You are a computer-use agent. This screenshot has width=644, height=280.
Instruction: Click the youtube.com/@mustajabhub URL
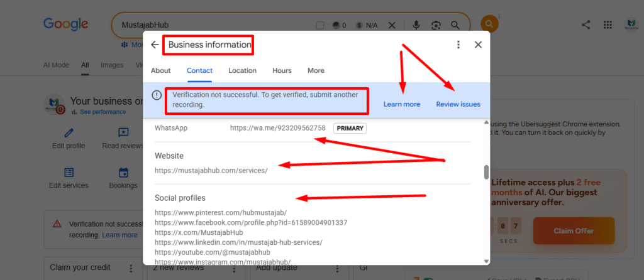point(213,252)
